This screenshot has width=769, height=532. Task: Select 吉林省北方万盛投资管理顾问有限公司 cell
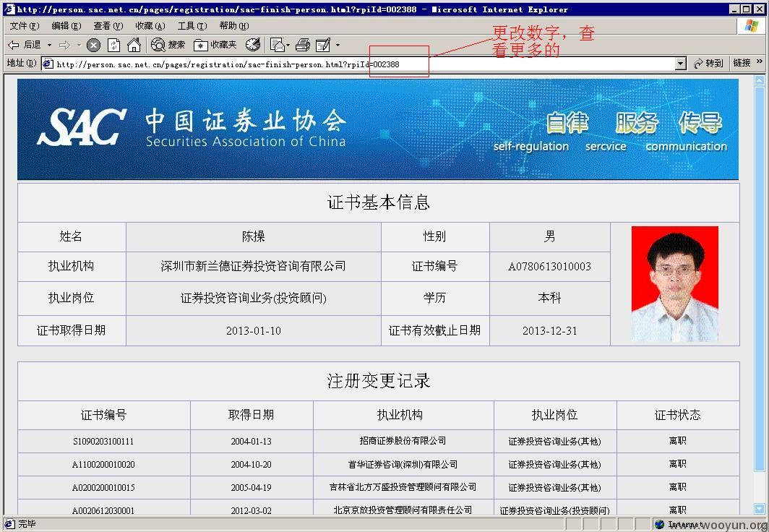(403, 487)
